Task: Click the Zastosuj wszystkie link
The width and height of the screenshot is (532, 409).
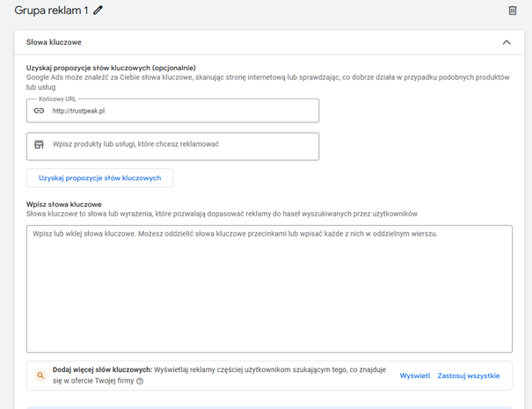Action: [x=469, y=376]
